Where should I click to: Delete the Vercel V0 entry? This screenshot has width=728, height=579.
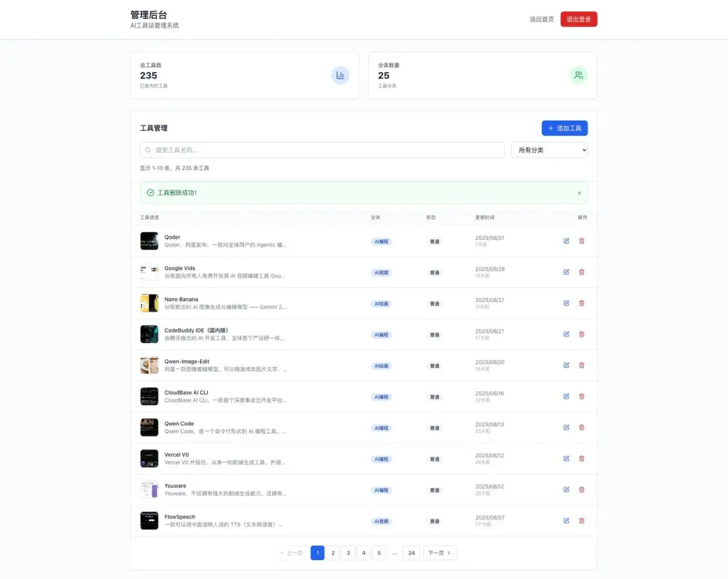[581, 459]
